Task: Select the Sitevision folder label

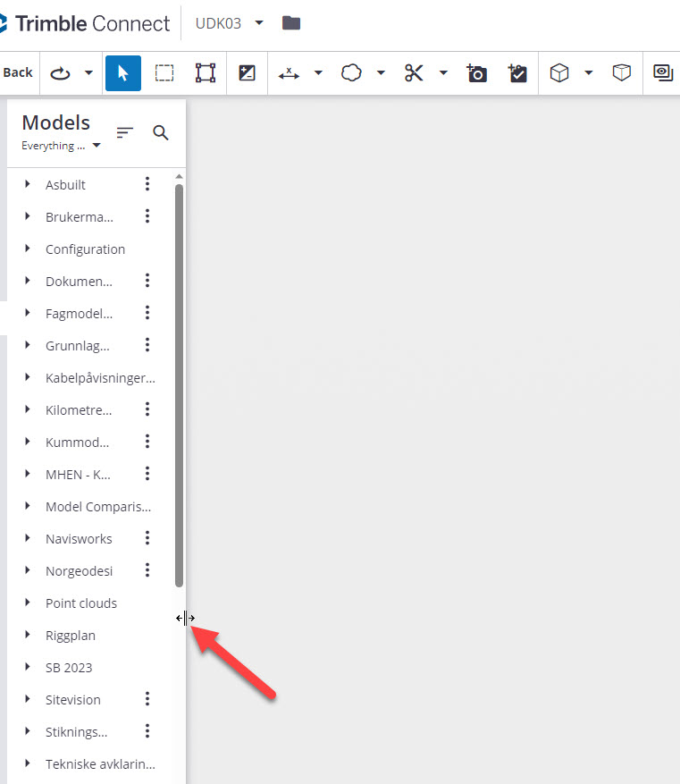Action: [73, 699]
